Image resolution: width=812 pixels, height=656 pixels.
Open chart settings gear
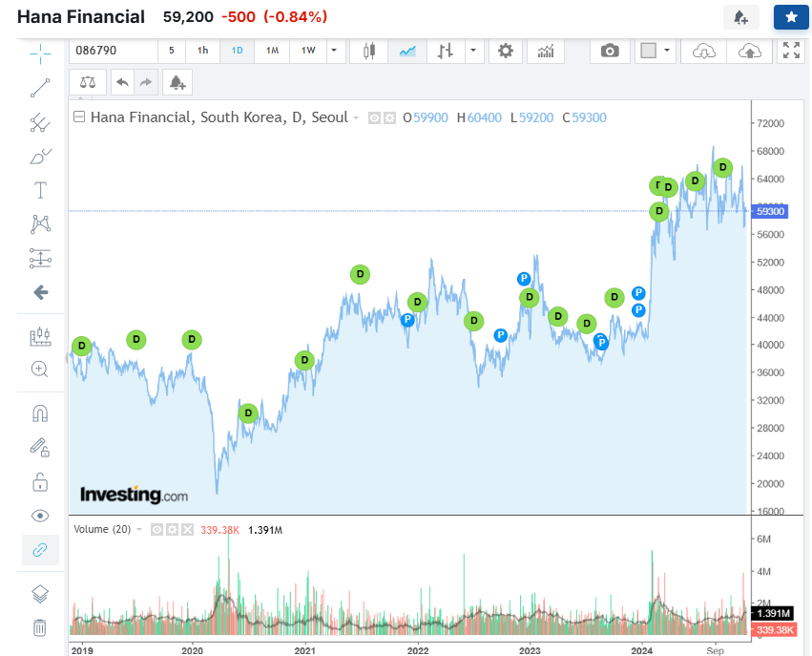506,51
